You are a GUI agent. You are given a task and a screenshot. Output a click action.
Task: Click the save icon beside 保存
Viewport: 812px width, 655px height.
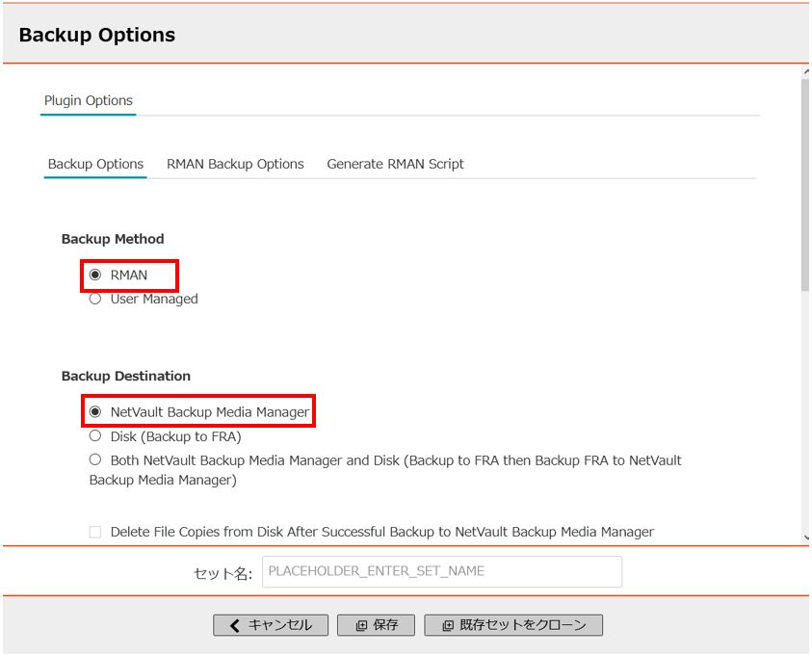[x=361, y=625]
